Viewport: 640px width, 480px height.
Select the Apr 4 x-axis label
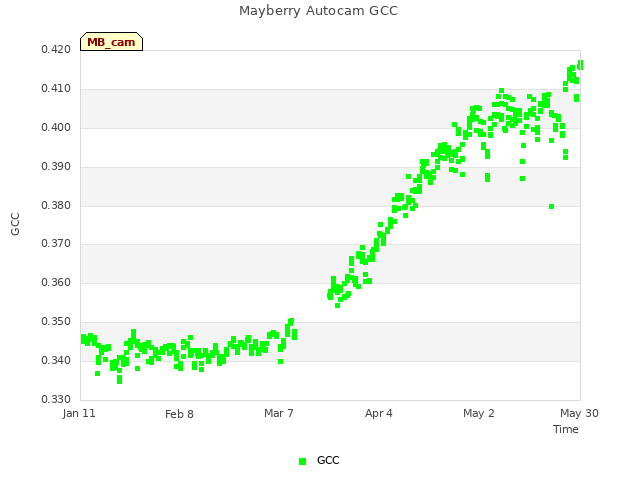(x=379, y=413)
